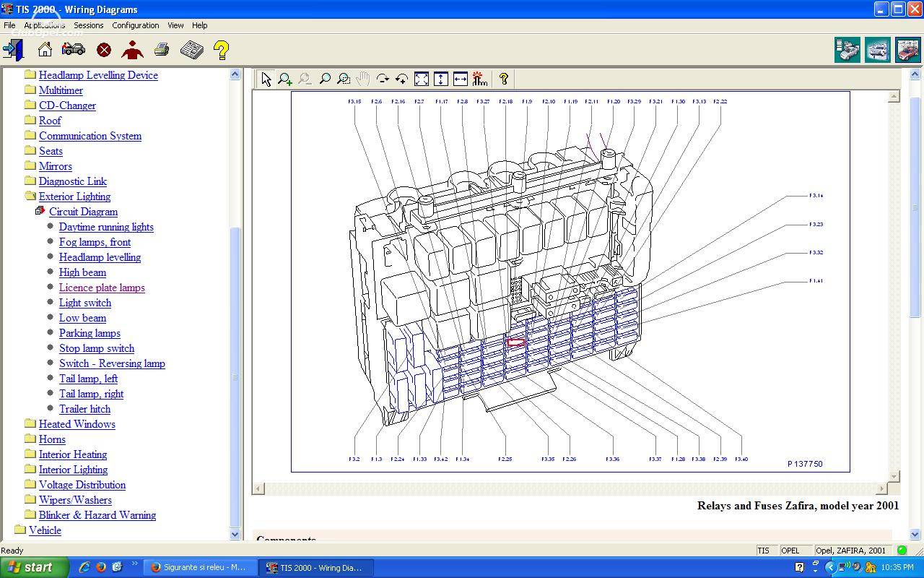
Task: Go to the Home icon in toolbar
Action: [45, 50]
